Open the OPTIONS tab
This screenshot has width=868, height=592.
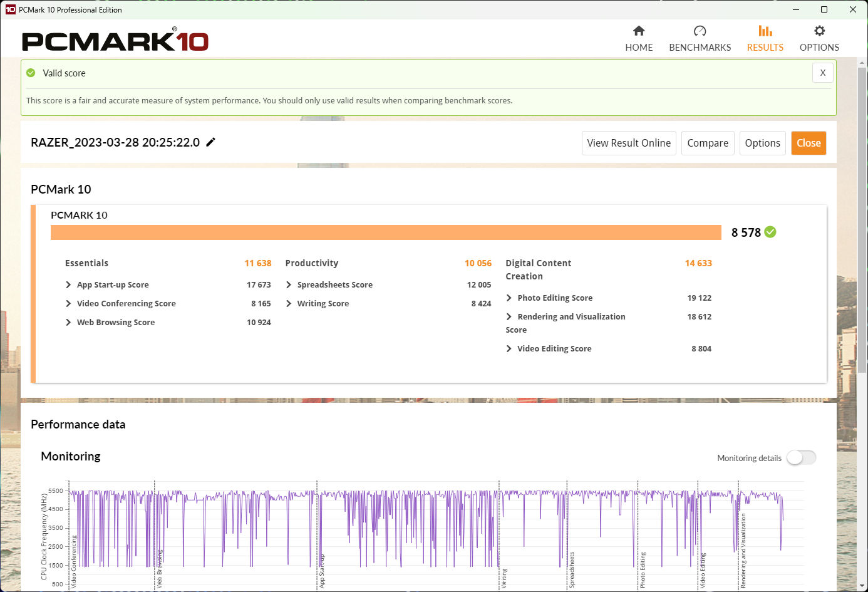coord(819,39)
